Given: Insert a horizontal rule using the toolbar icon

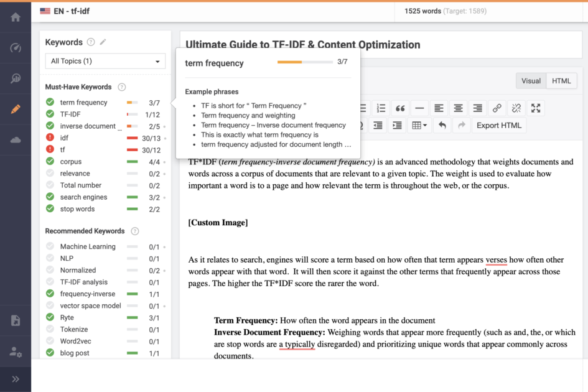Looking at the screenshot, I should click(419, 108).
